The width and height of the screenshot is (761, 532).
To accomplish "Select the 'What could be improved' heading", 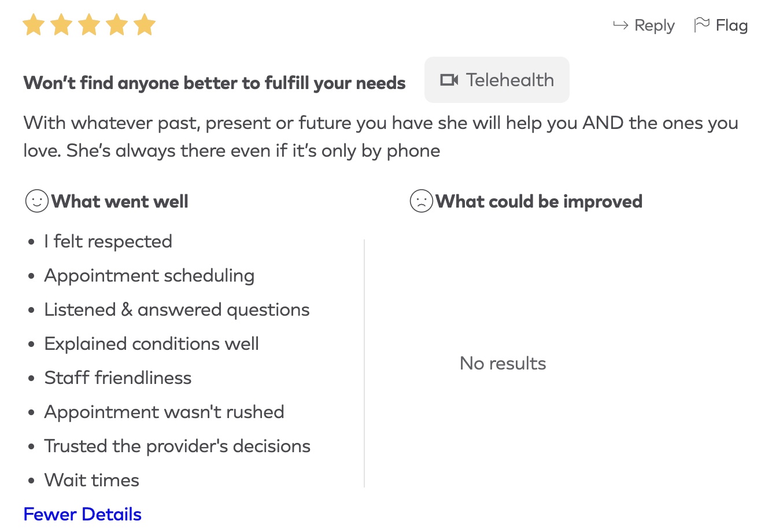I will (x=538, y=201).
